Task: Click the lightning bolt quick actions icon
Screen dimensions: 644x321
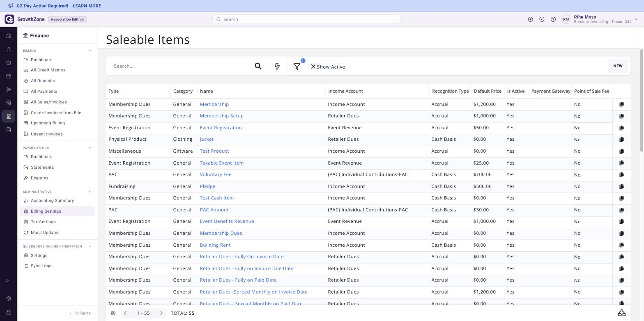Action: (x=277, y=66)
